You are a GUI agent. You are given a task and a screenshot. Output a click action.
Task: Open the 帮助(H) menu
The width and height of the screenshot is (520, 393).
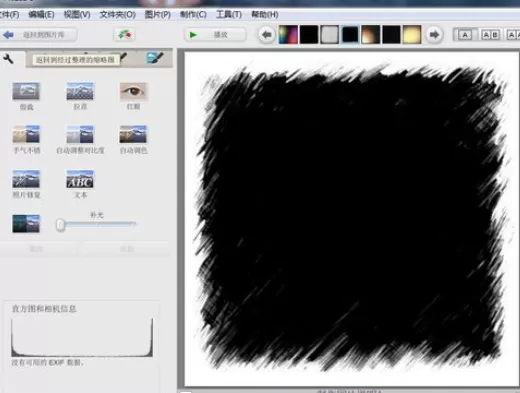pos(265,15)
